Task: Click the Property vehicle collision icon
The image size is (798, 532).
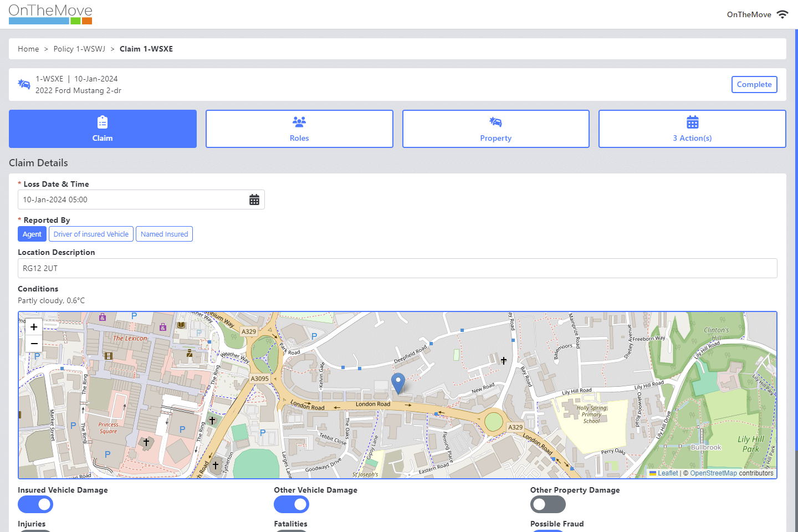Action: pos(495,121)
